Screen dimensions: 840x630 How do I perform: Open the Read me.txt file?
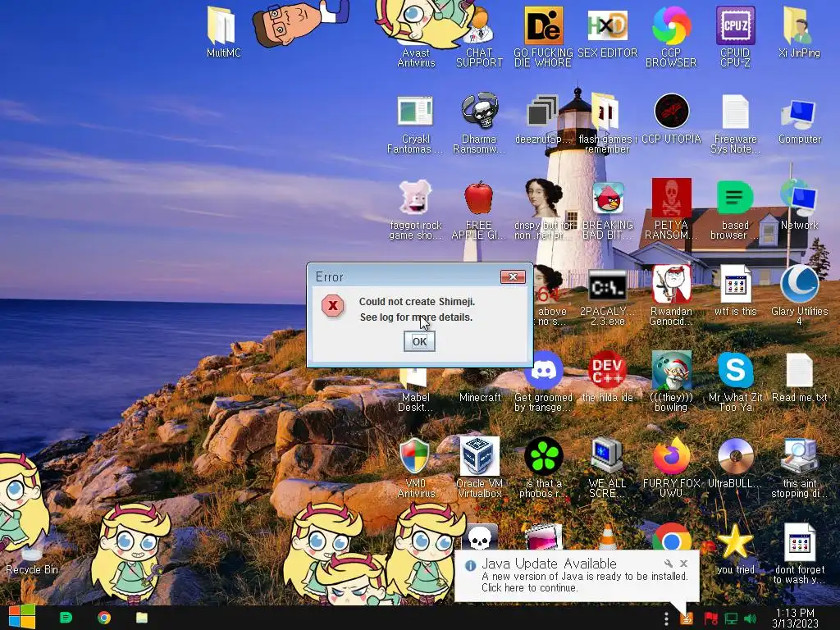click(x=799, y=371)
